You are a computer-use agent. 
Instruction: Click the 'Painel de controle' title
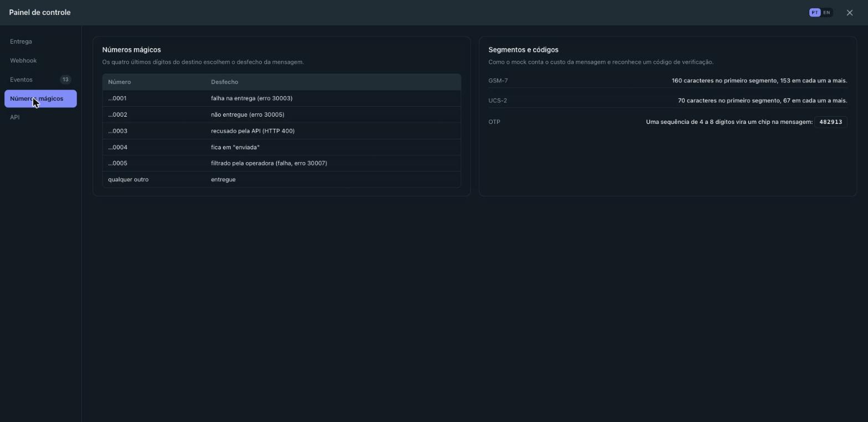coord(40,12)
